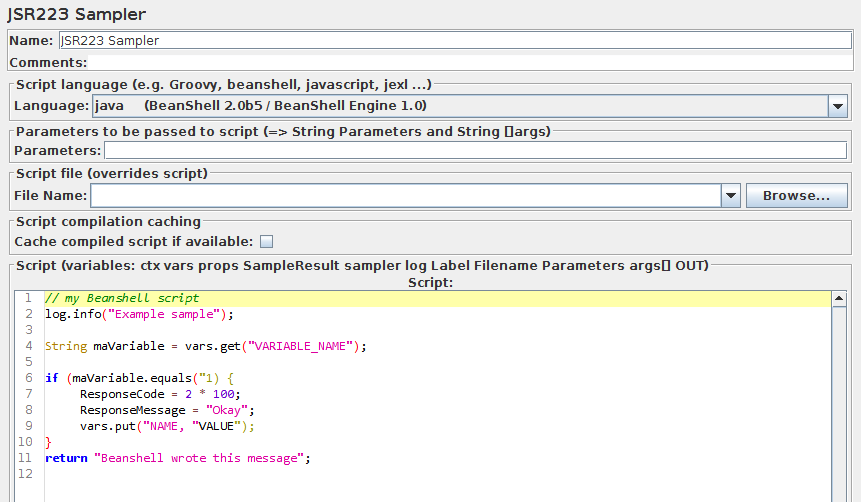Screen dimensions: 861x502
Task: Click the return "Beanshell wrote this message" line
Action: (x=178, y=458)
